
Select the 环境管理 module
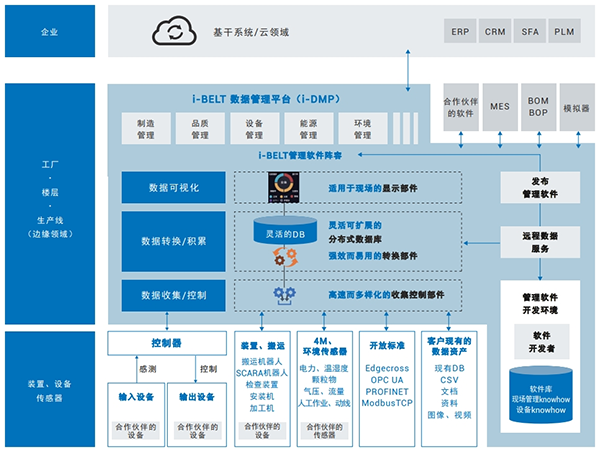pos(362,128)
